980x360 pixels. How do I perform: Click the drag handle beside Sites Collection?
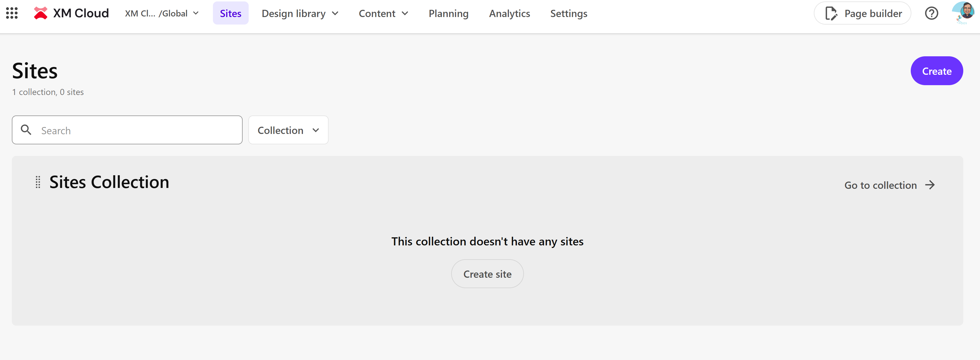click(38, 182)
